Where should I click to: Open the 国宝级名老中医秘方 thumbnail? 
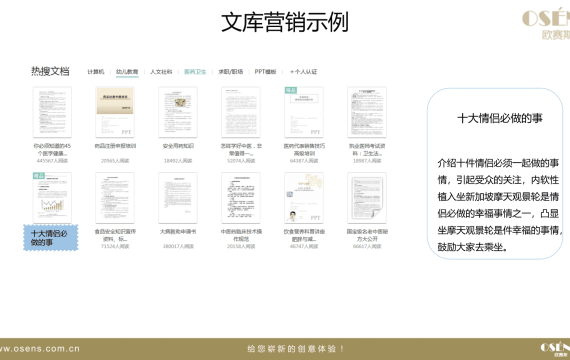point(367,197)
